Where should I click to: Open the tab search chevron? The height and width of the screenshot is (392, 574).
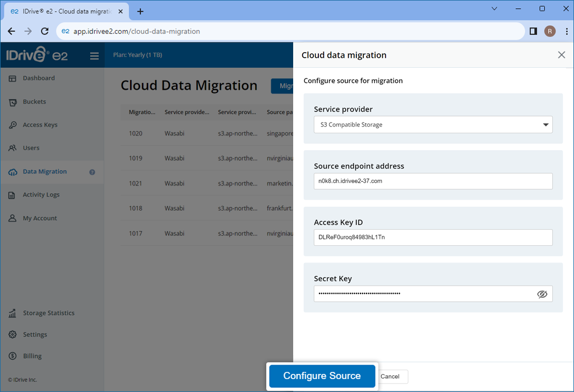[494, 9]
